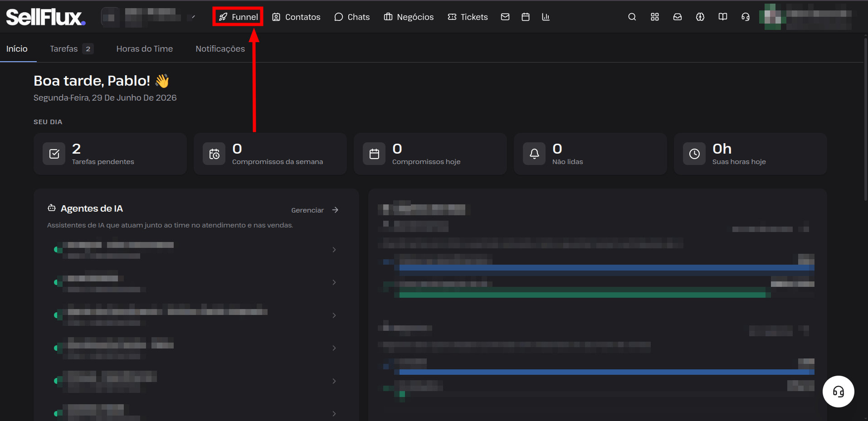Open the Contatos menu item
Image resolution: width=868 pixels, height=421 pixels.
pos(296,17)
